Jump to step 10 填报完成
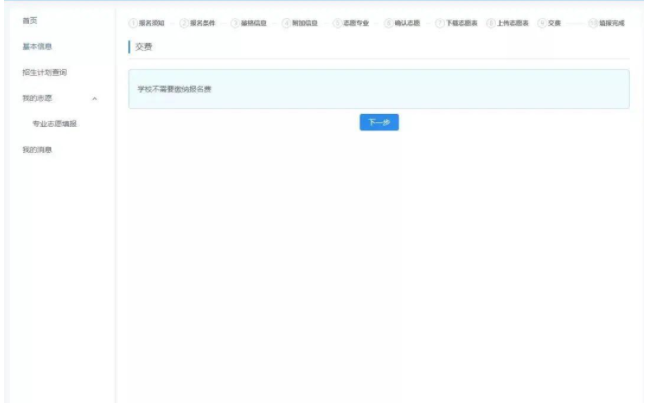This screenshot has width=649, height=420. click(607, 23)
